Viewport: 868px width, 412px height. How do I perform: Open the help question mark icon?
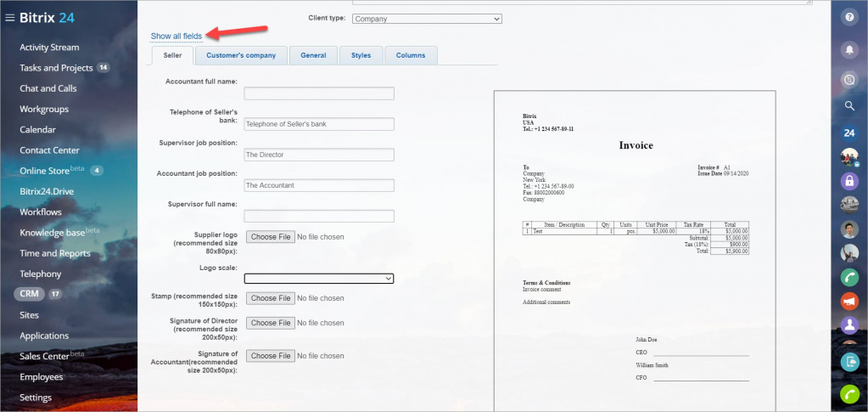tap(849, 18)
